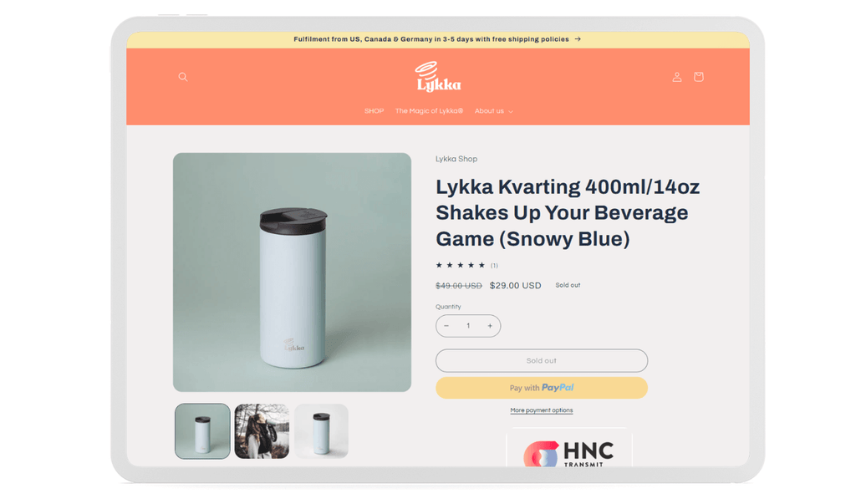856x504 pixels.
Task: Open the More payment options link
Action: pyautogui.click(x=542, y=410)
